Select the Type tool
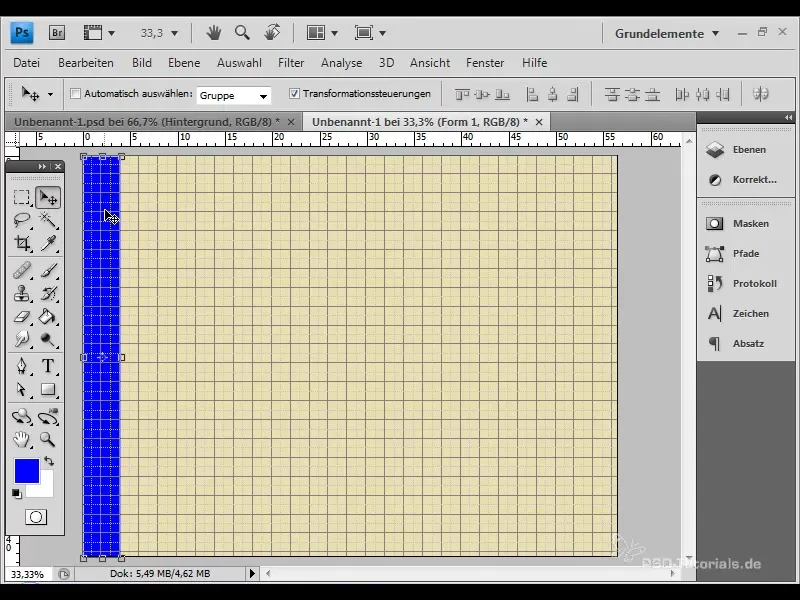The height and width of the screenshot is (600, 800). (48, 366)
